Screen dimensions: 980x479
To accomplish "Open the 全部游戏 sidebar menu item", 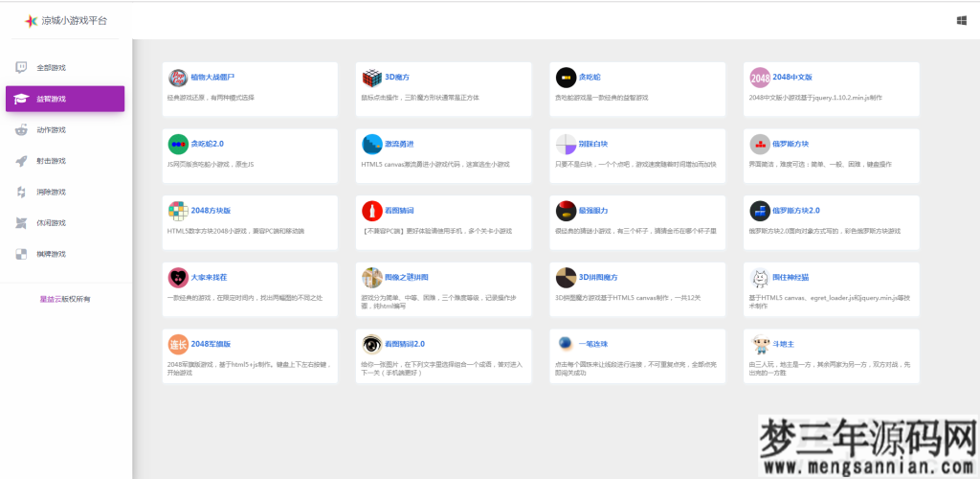I will [51, 68].
